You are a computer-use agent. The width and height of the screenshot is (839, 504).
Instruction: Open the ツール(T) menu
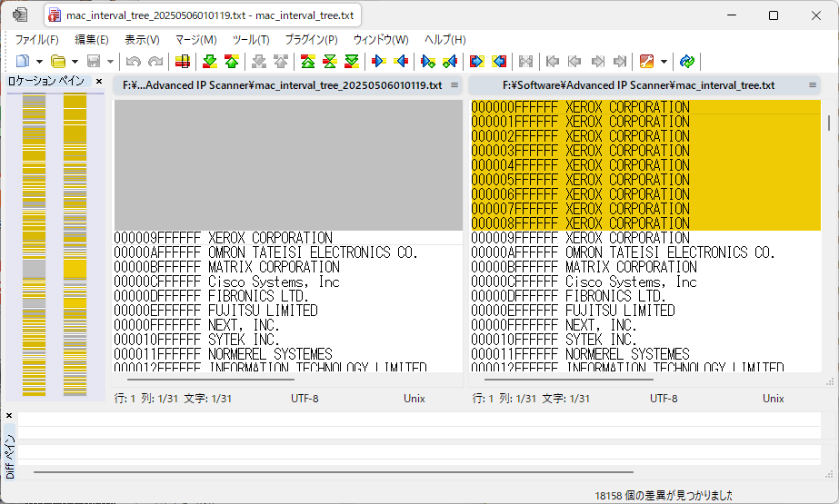coord(251,40)
